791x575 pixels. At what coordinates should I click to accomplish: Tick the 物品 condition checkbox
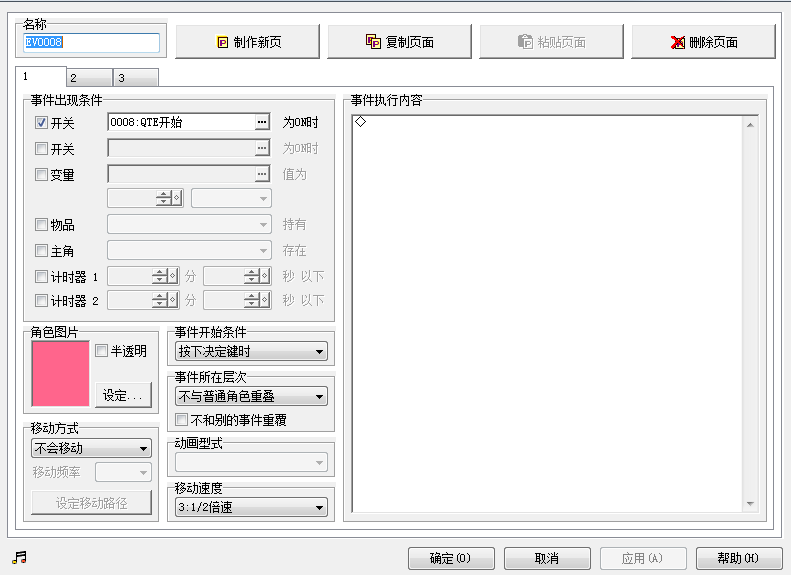coord(41,224)
